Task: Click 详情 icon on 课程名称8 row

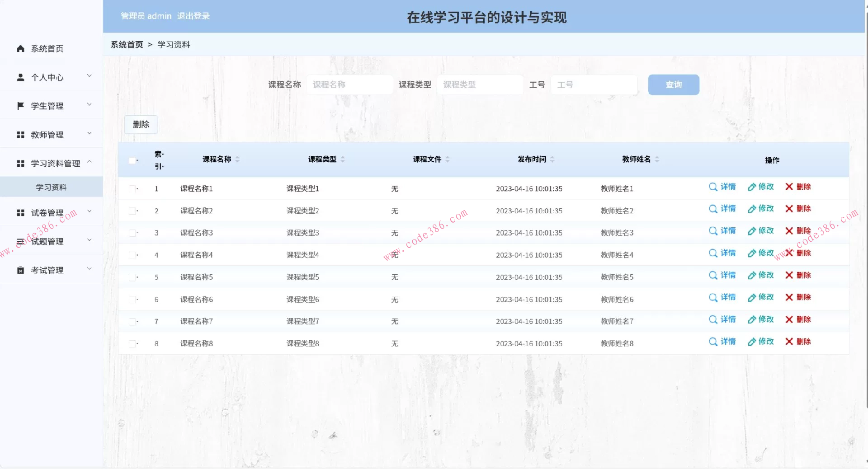Action: point(712,342)
